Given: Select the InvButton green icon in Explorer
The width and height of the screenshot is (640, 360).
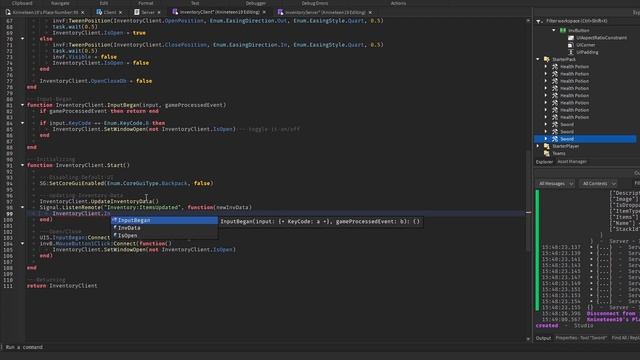Looking at the screenshot, I should pyautogui.click(x=563, y=30).
